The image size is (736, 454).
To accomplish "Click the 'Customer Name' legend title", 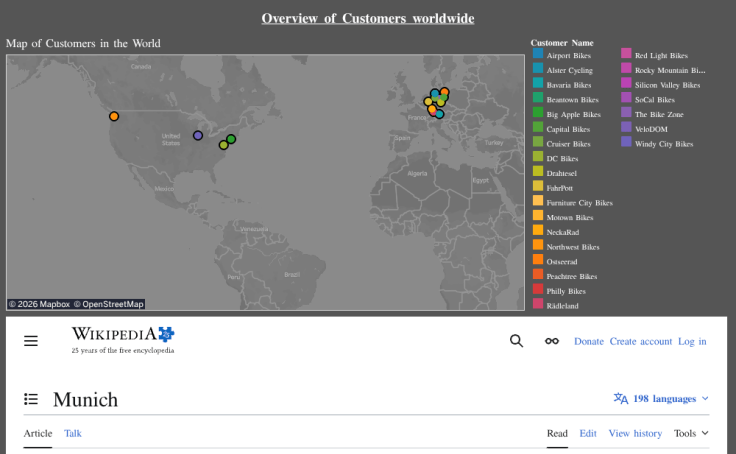I will [562, 43].
